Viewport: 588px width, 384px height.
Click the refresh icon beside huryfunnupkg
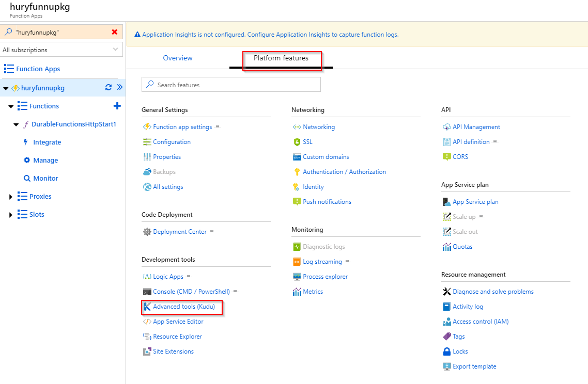109,88
